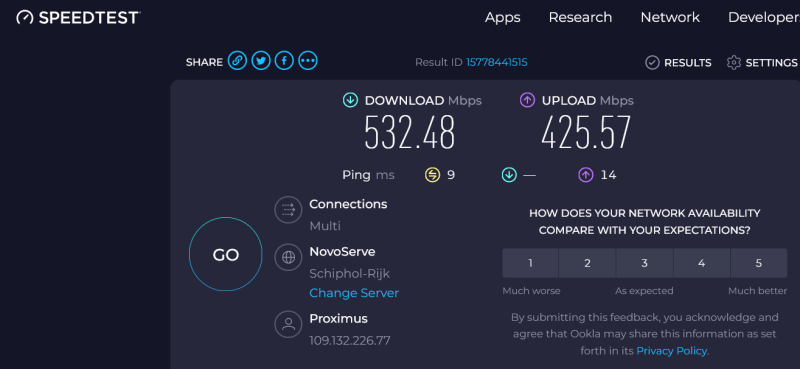
Task: Open the Network menu
Action: (670, 17)
